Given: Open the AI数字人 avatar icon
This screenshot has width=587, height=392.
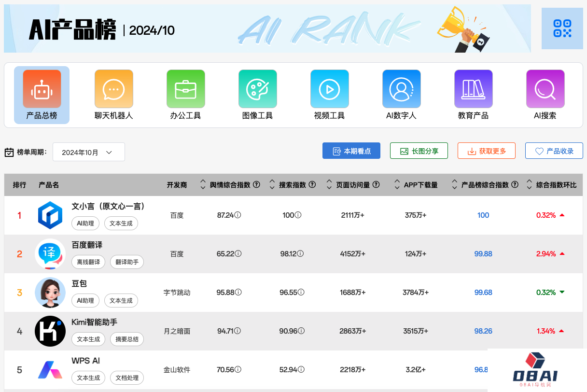Looking at the screenshot, I should pos(402,89).
